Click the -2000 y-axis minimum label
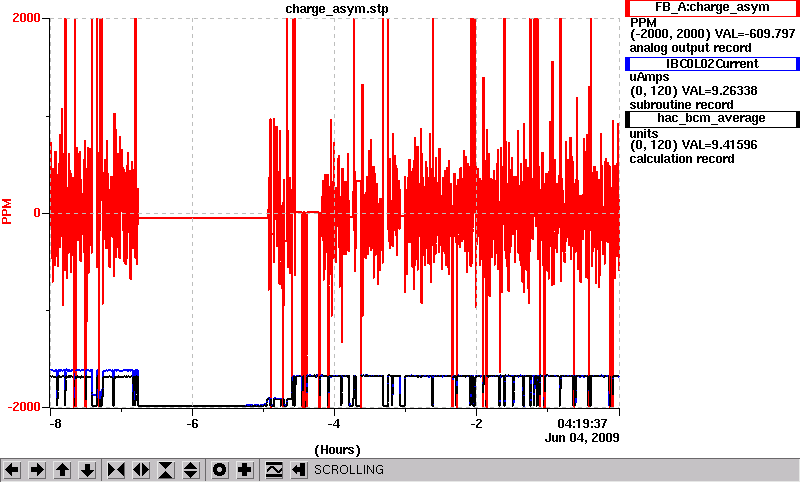The height and width of the screenshot is (482, 800). pyautogui.click(x=23, y=407)
